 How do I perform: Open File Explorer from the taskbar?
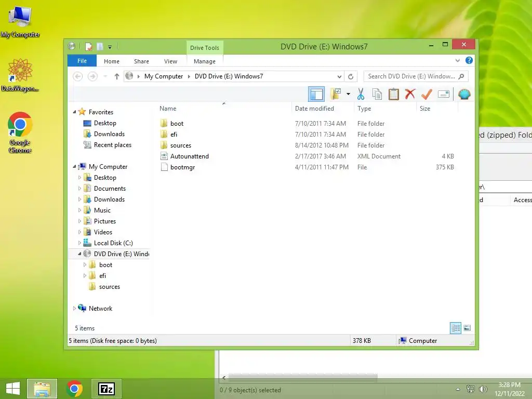click(x=42, y=389)
